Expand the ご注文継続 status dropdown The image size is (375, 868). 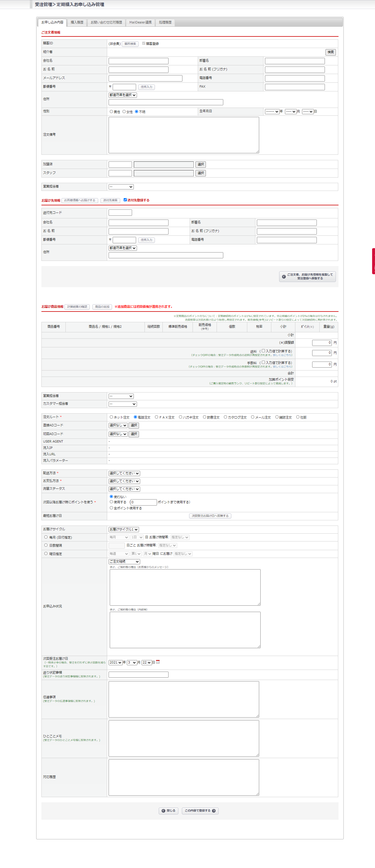pyautogui.click(x=124, y=561)
